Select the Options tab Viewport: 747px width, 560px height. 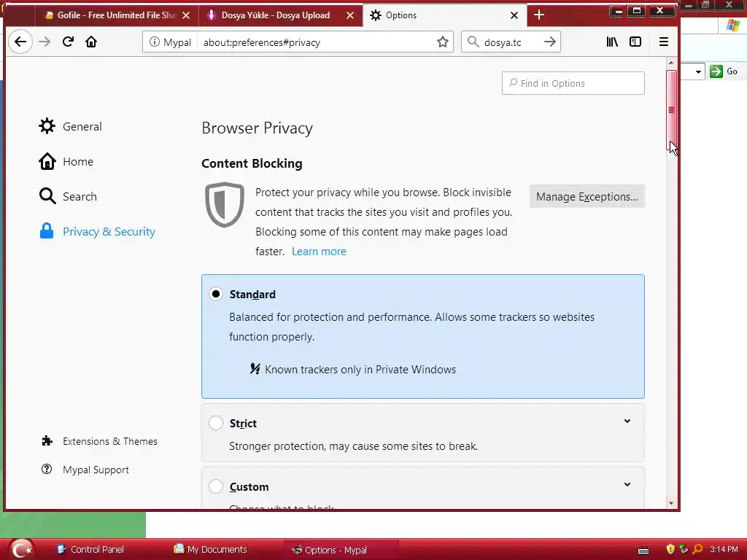pos(444,15)
